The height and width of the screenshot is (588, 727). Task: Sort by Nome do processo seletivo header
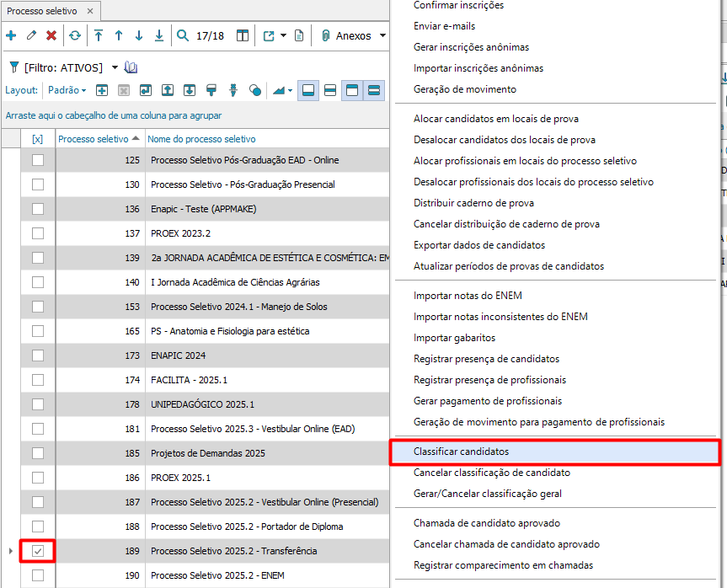(202, 139)
